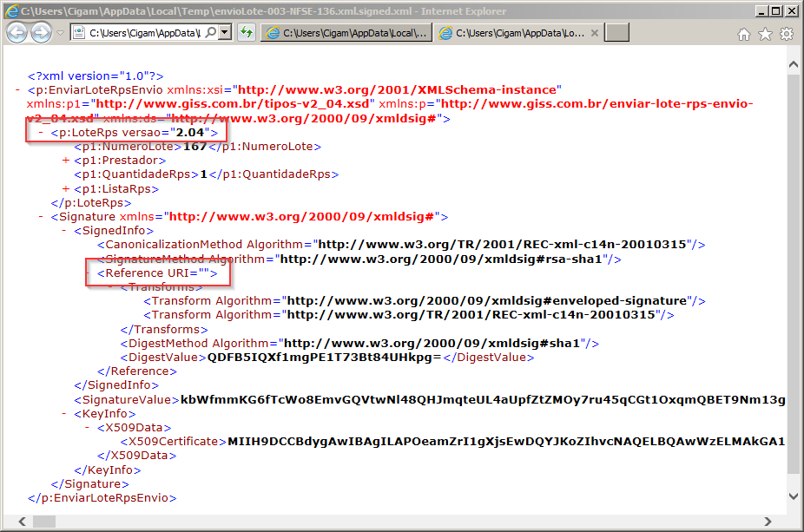Collapse the p:LoteRps node
This screenshot has height=532, width=804.
[41, 132]
